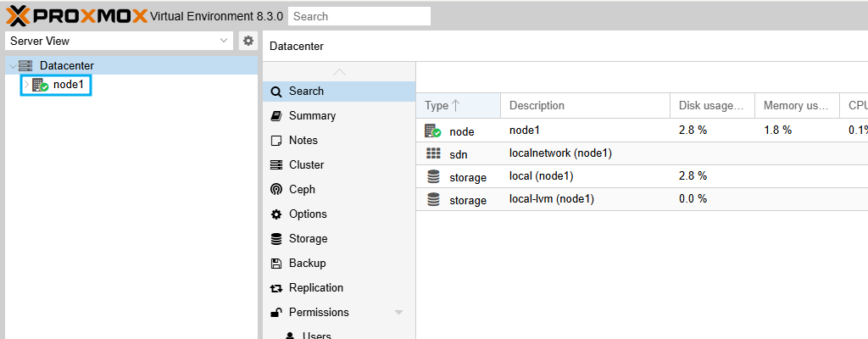Focus the top Search input field
Image resolution: width=868 pixels, height=339 pixels.
click(x=359, y=16)
